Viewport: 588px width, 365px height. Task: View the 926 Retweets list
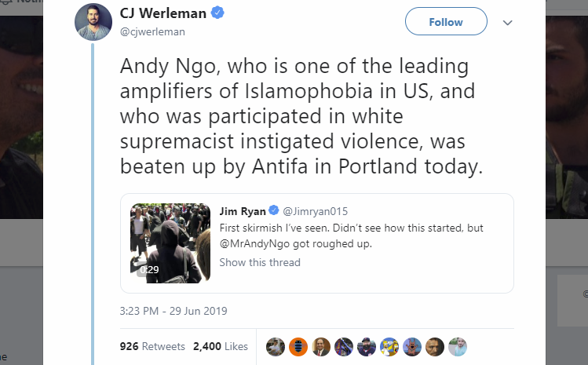pos(152,346)
